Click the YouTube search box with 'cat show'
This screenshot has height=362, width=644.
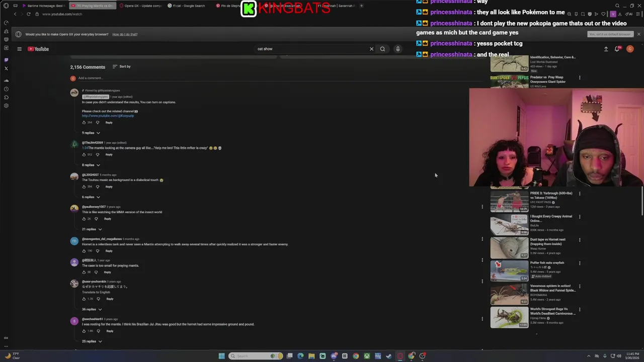[312, 49]
